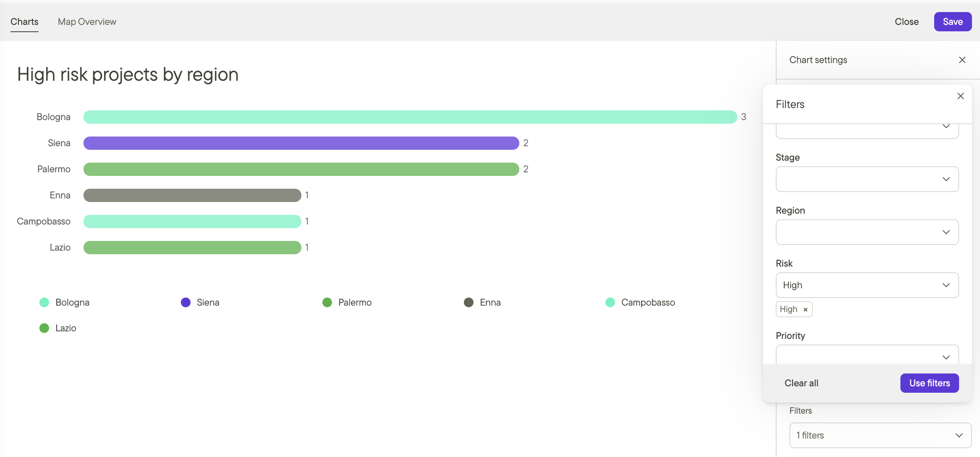Save the chart with Save button

coord(952,22)
